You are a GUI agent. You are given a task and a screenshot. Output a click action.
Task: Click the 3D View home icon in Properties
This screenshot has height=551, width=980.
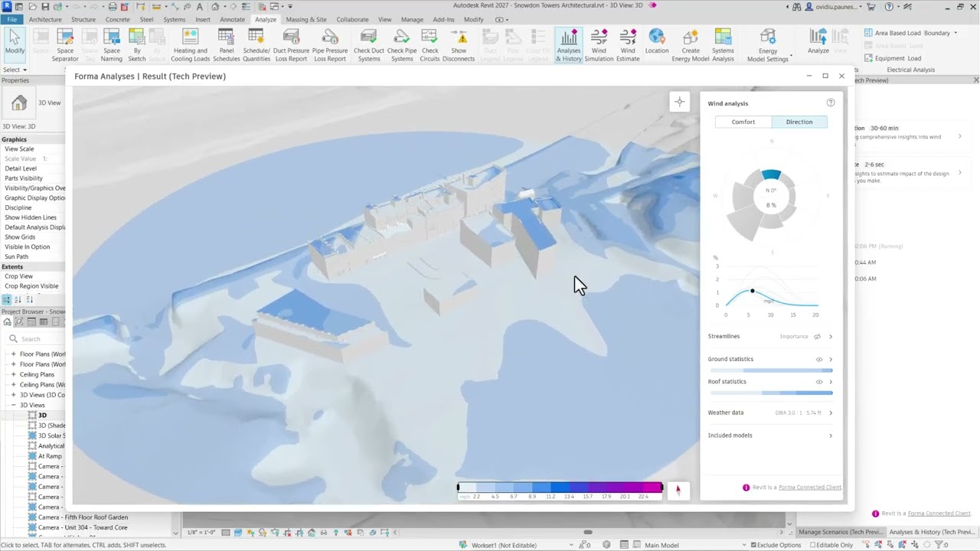click(x=19, y=103)
